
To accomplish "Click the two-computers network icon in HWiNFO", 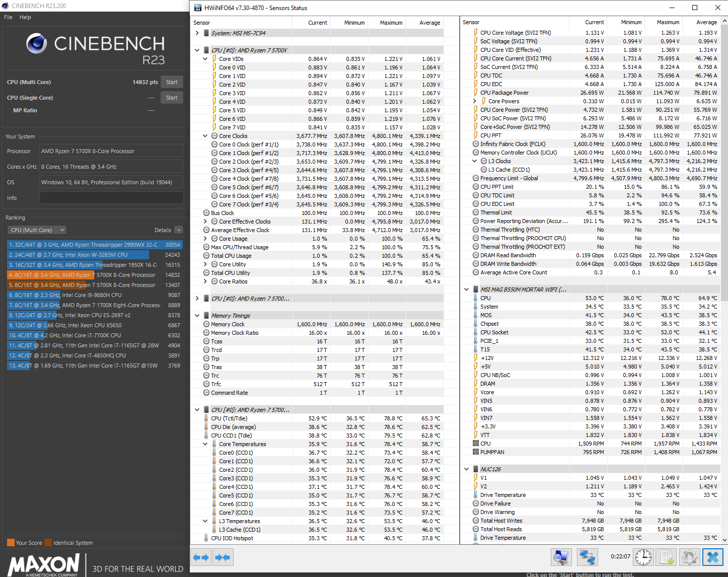I will (587, 557).
